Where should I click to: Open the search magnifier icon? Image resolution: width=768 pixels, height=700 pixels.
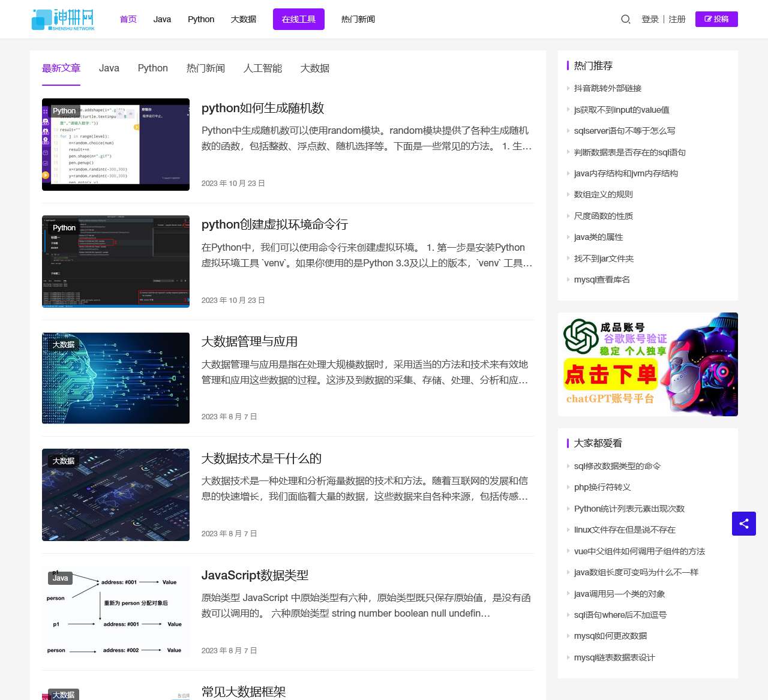(625, 19)
